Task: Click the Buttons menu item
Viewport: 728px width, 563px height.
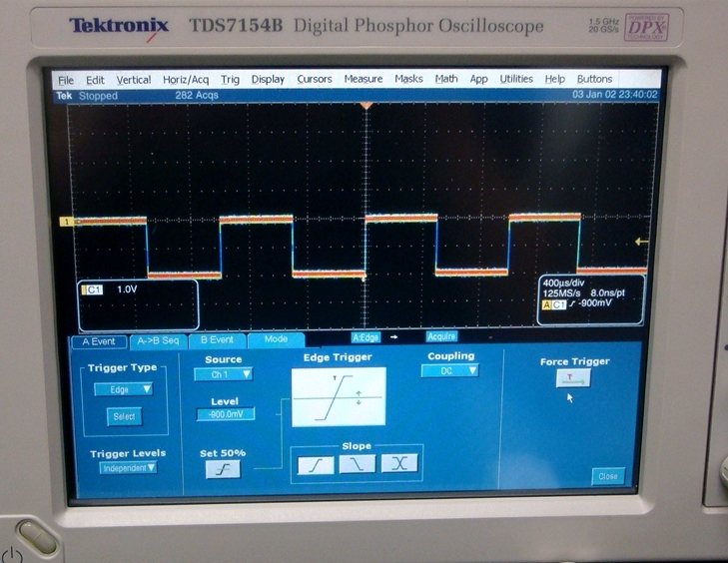Action: (594, 79)
